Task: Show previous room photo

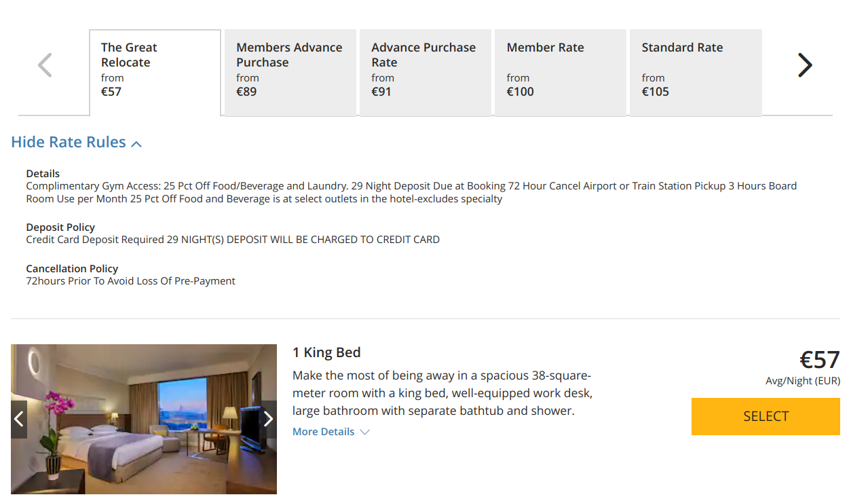Action: (19, 419)
